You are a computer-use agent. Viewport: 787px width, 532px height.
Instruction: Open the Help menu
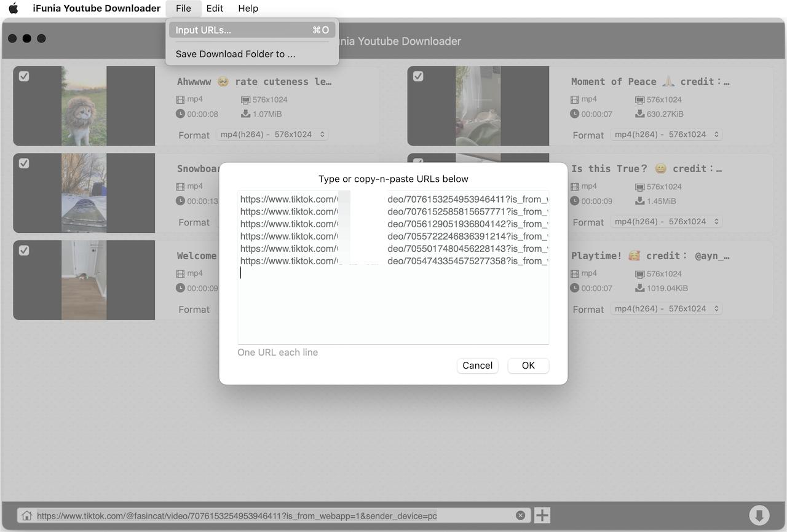(x=248, y=9)
